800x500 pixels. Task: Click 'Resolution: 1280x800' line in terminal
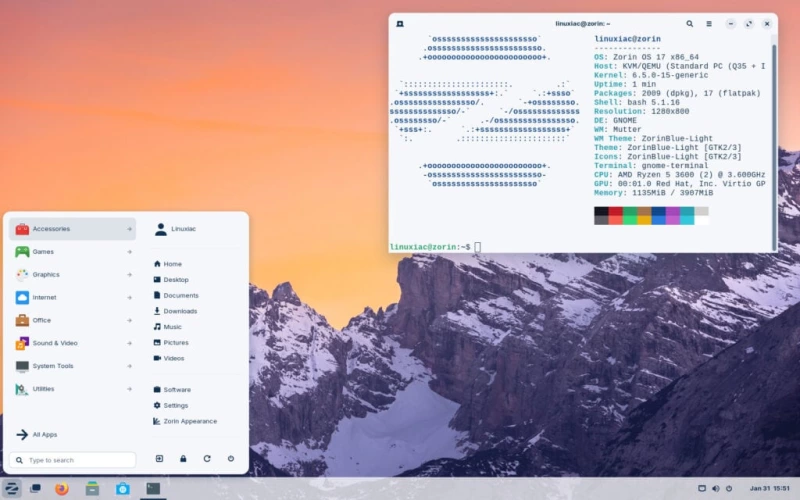click(641, 111)
